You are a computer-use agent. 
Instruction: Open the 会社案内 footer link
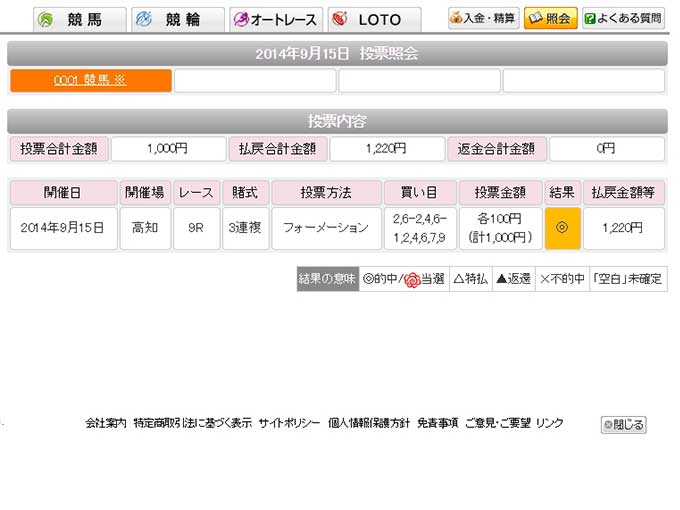click(106, 423)
